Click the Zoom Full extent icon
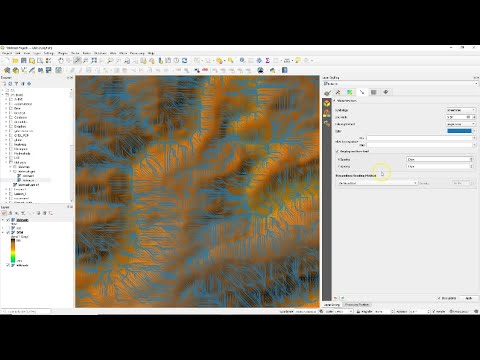Image resolution: width=480 pixels, height=360 pixels. (94, 61)
